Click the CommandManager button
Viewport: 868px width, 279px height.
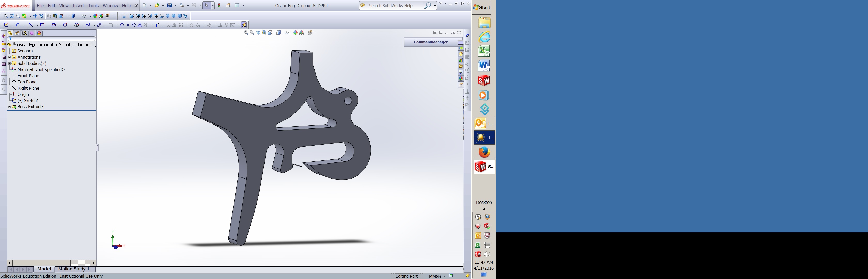click(x=430, y=42)
